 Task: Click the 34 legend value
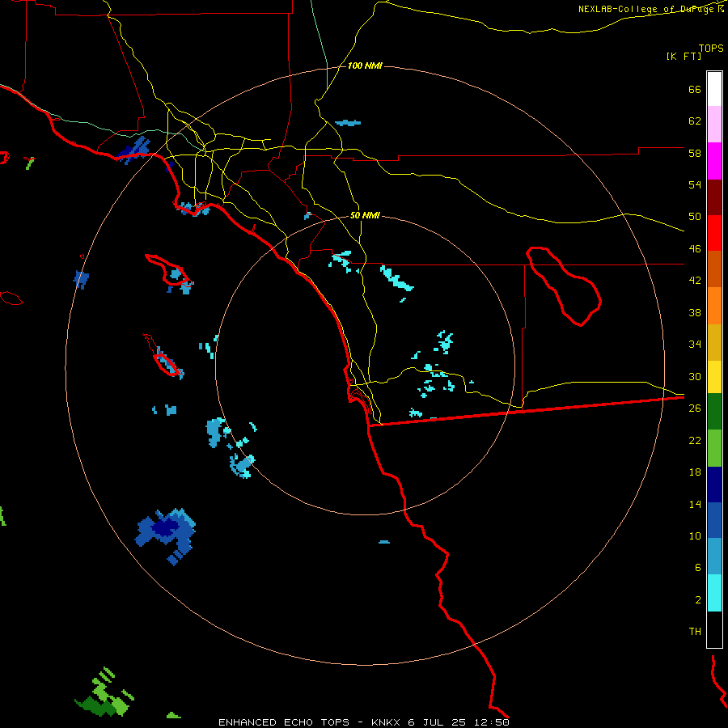695,345
